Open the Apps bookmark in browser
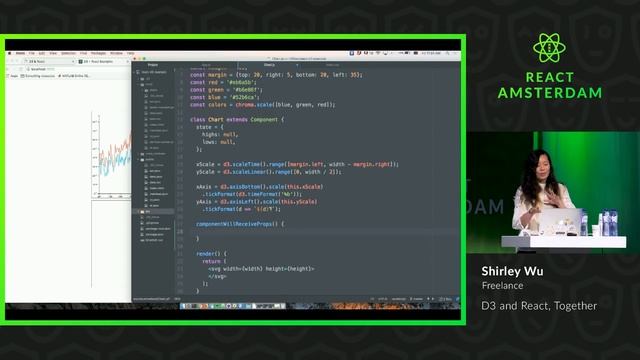Viewport: 640px width, 360px height. pos(13,76)
